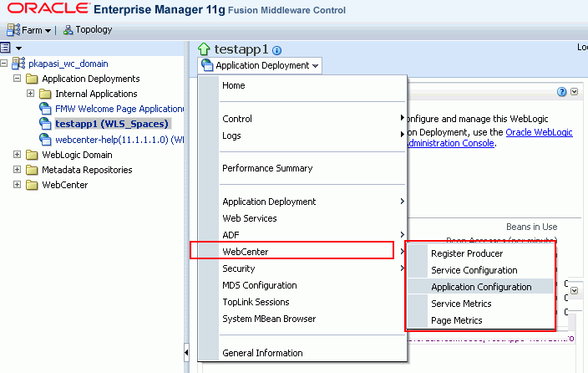Click the WebCenter folder icon in tree
The height and width of the screenshot is (373, 588).
click(32, 185)
